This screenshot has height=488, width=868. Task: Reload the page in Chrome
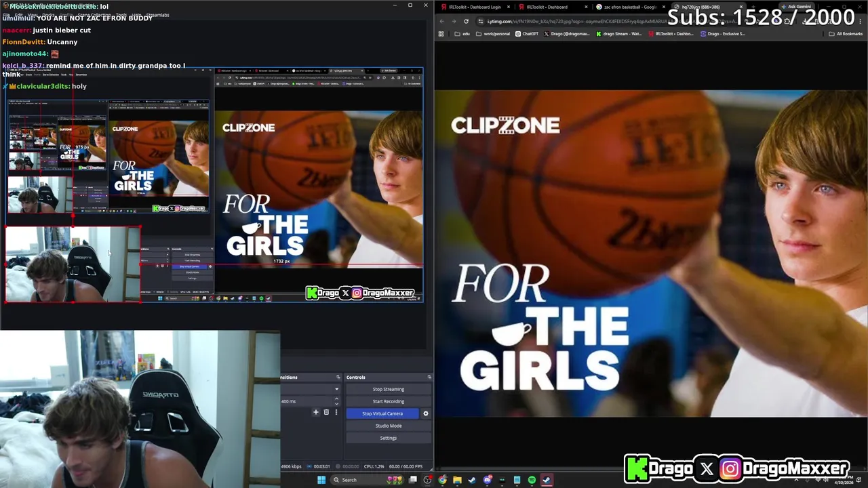tap(466, 21)
